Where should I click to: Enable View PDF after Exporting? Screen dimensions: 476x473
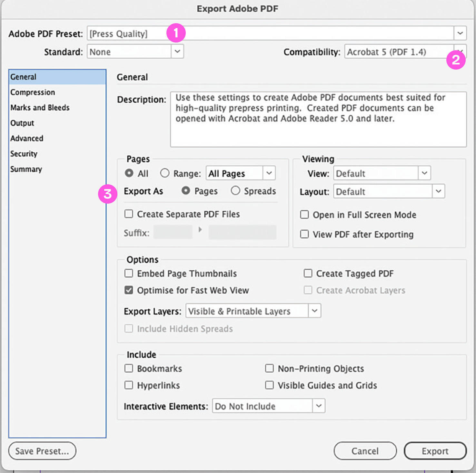pos(304,234)
